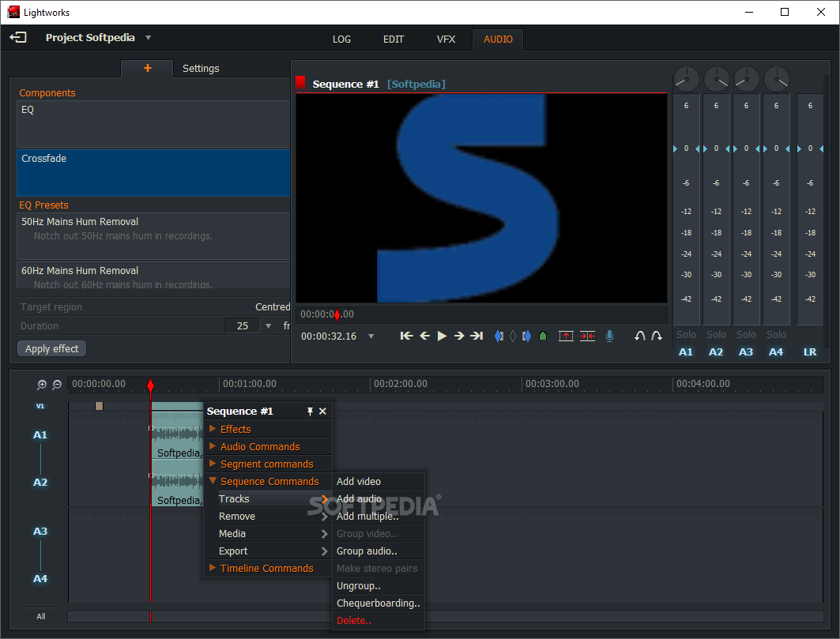Choose the red Delete.. menu entry
Viewport: 840px width, 639px height.
(x=379, y=621)
